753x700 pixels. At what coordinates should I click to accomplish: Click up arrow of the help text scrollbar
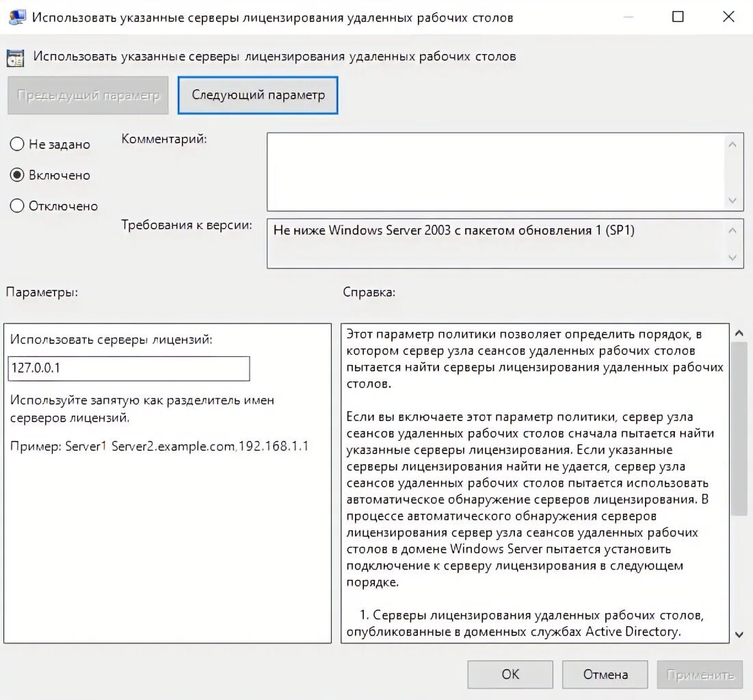point(739,333)
